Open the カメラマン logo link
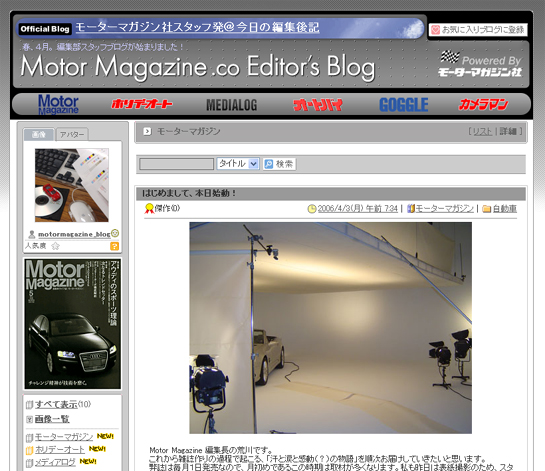The image size is (545, 471). coord(483,104)
